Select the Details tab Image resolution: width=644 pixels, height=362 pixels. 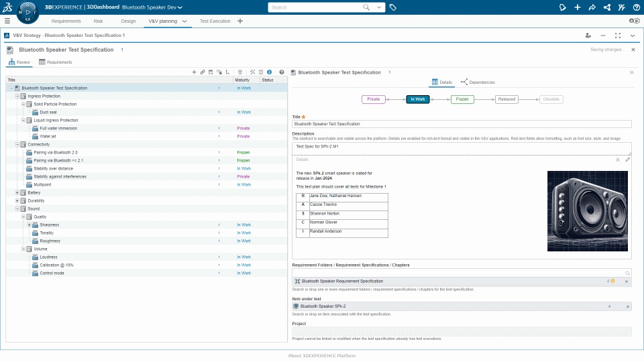[442, 82]
